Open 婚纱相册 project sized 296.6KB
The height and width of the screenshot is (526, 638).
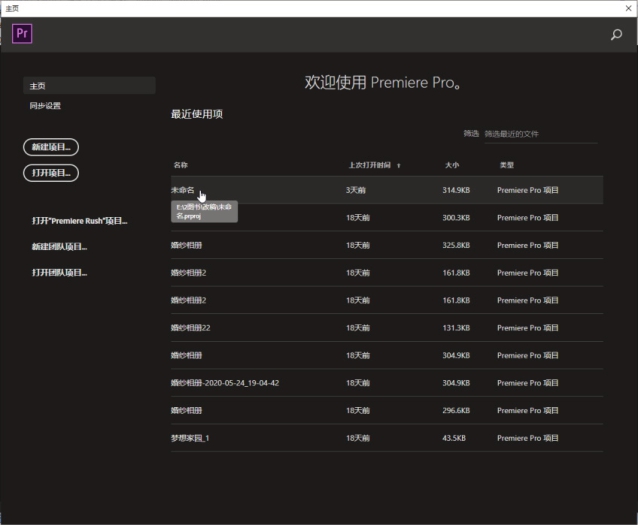tap(186, 410)
